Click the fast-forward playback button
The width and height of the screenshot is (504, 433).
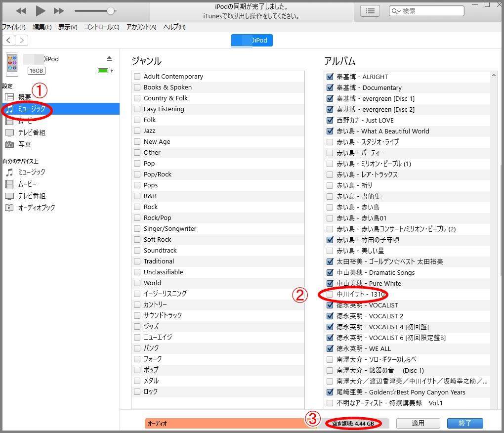pos(58,11)
